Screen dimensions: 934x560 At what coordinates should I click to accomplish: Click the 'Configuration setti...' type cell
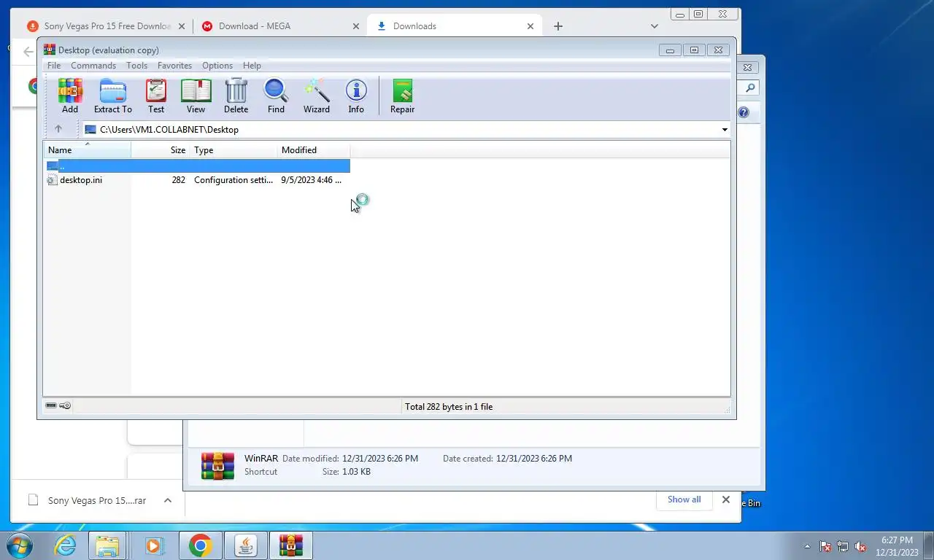pos(233,180)
